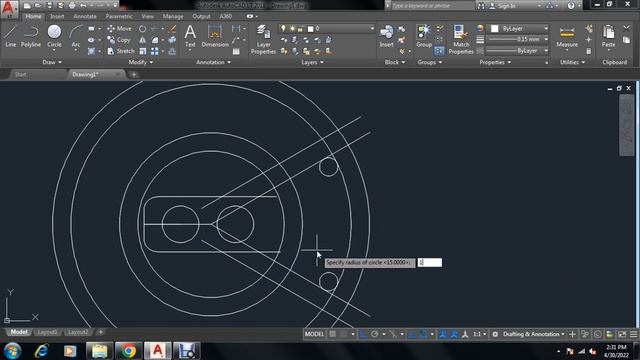
Task: Open the 1:1 annotation scale dropdown
Action: click(479, 334)
